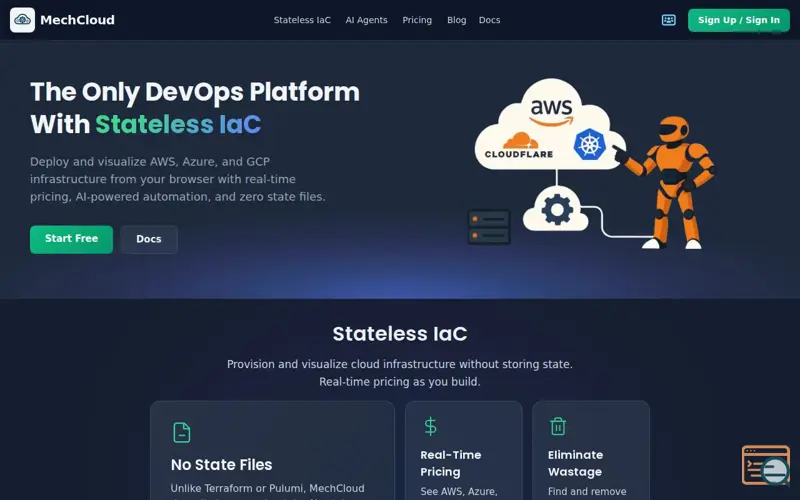
Task: Click the 'Deploy and visualize AWS, Azure' paragraph
Action: point(178,179)
